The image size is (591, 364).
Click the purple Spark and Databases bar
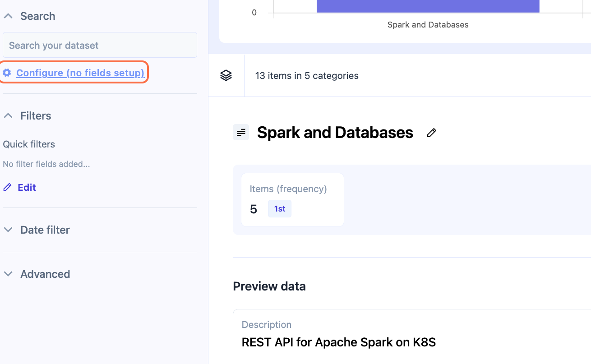428,6
